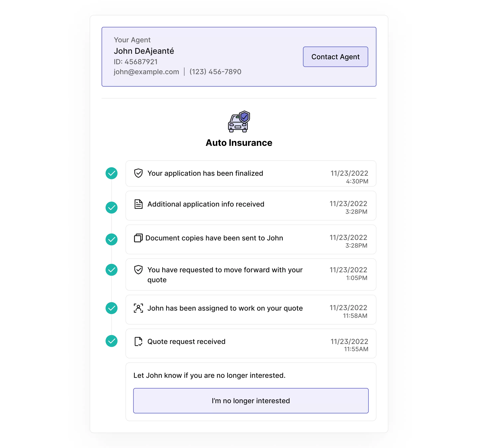The width and height of the screenshot is (478, 448).
Task: Click the auto insurance car shield icon
Action: [x=239, y=121]
